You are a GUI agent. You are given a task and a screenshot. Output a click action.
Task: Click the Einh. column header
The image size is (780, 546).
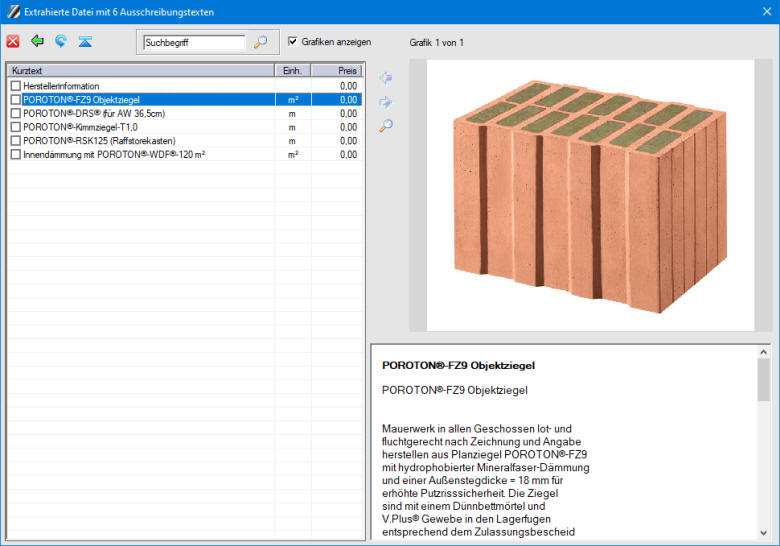coord(293,71)
